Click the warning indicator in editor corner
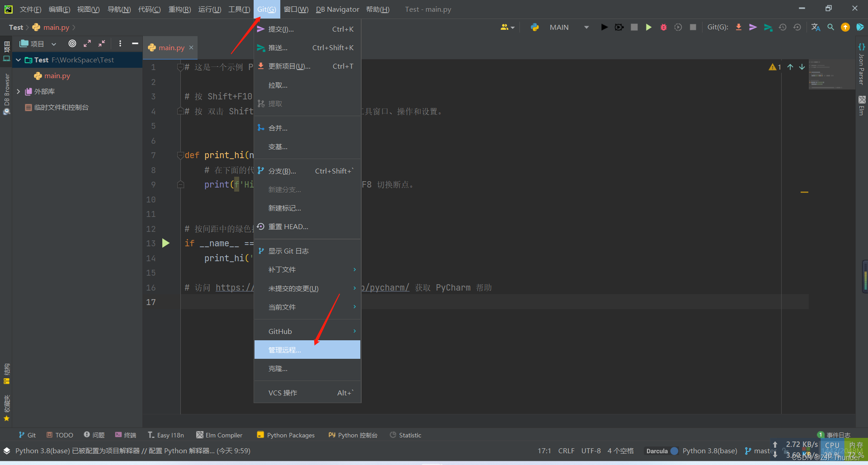868x465 pixels. point(775,67)
